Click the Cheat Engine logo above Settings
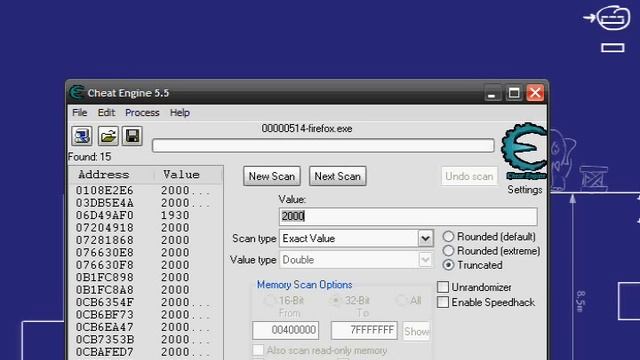Image resolution: width=640 pixels, height=360 pixels. click(524, 151)
